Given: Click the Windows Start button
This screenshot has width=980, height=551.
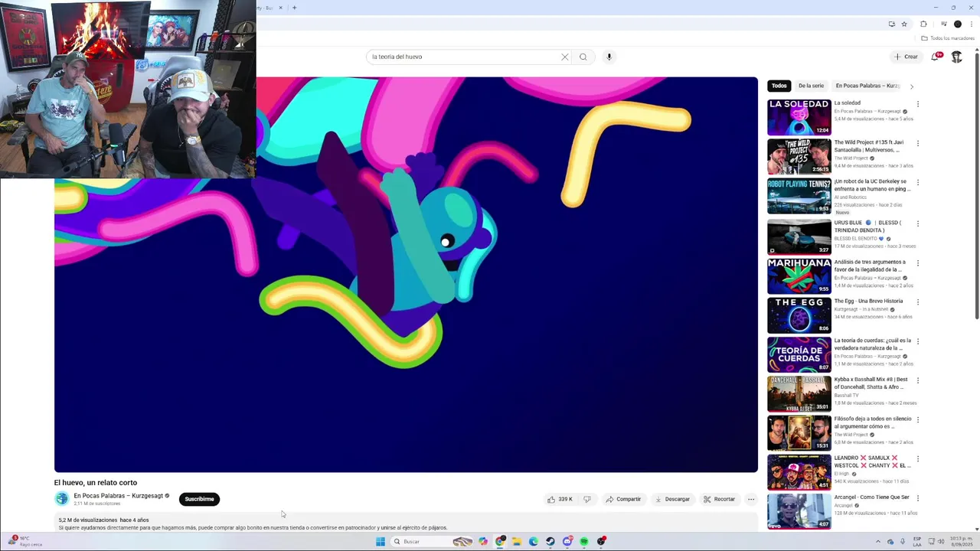Looking at the screenshot, I should click(x=380, y=542).
